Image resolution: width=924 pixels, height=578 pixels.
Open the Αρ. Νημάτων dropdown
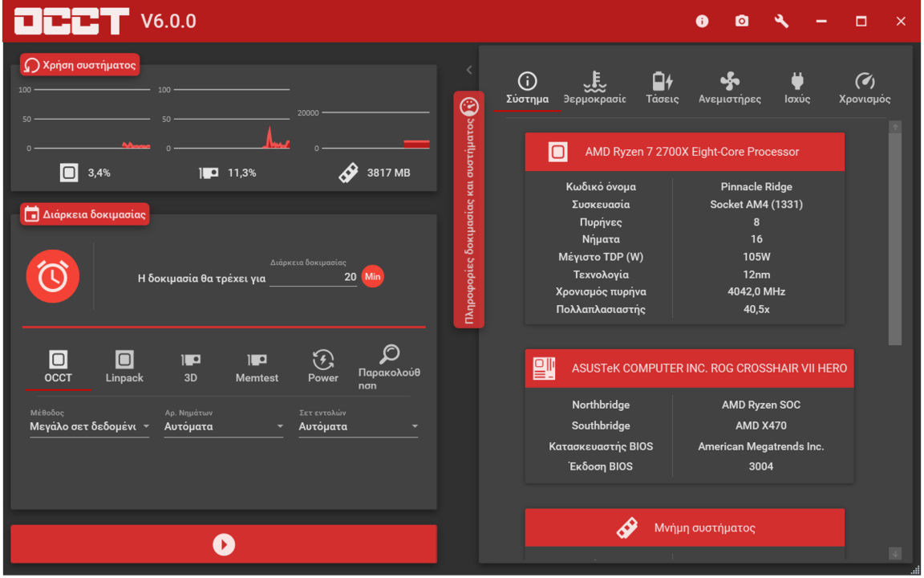pos(224,426)
